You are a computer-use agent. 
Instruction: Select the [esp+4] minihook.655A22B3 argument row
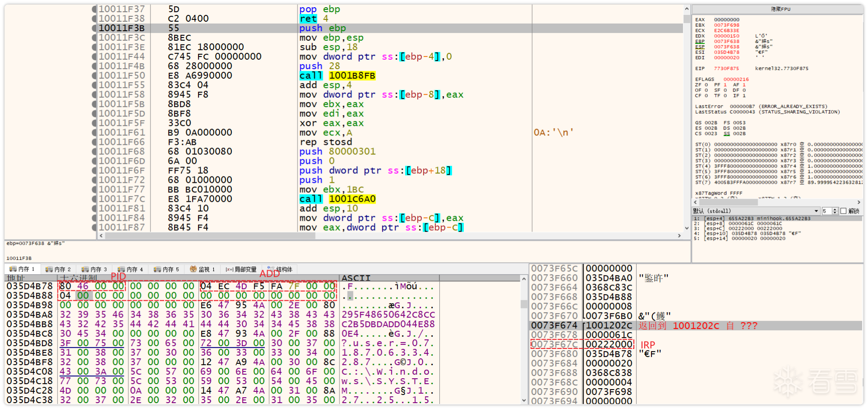pos(777,219)
